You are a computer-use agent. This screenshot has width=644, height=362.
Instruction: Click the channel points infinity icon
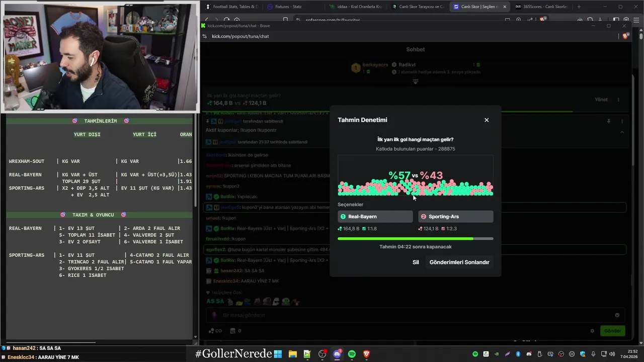click(216, 331)
